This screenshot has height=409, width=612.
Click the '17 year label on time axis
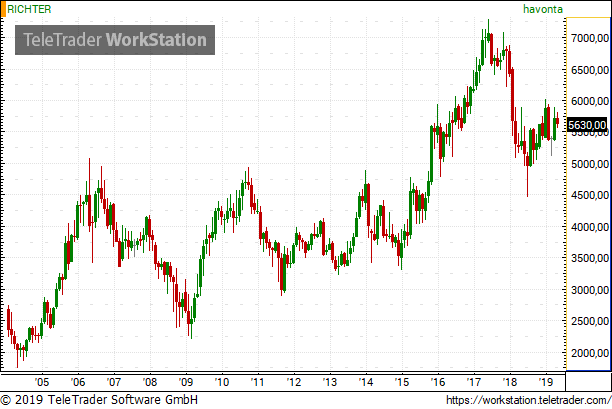(x=473, y=382)
